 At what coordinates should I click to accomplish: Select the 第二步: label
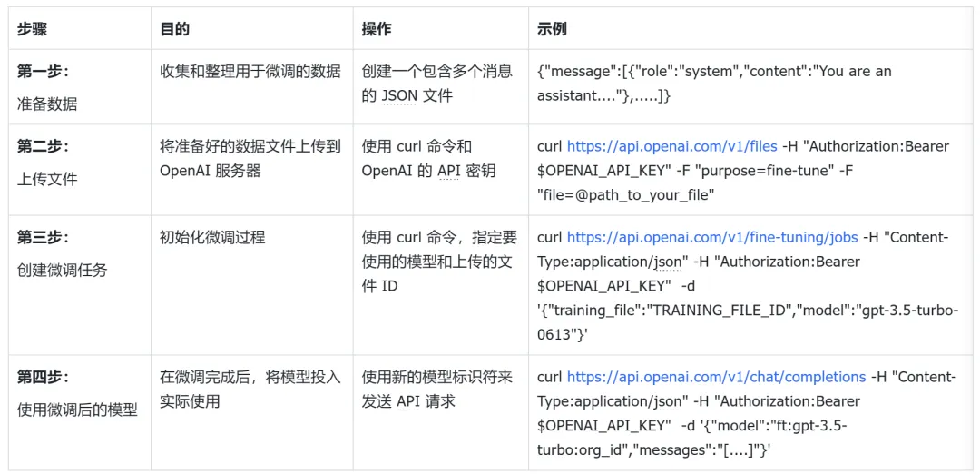point(43,146)
